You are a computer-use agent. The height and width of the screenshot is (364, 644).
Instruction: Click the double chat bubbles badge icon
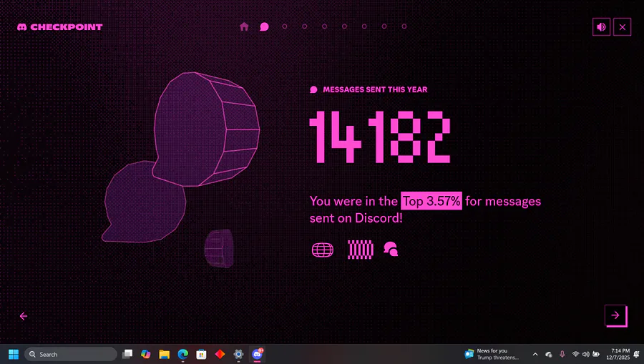pos(391,249)
